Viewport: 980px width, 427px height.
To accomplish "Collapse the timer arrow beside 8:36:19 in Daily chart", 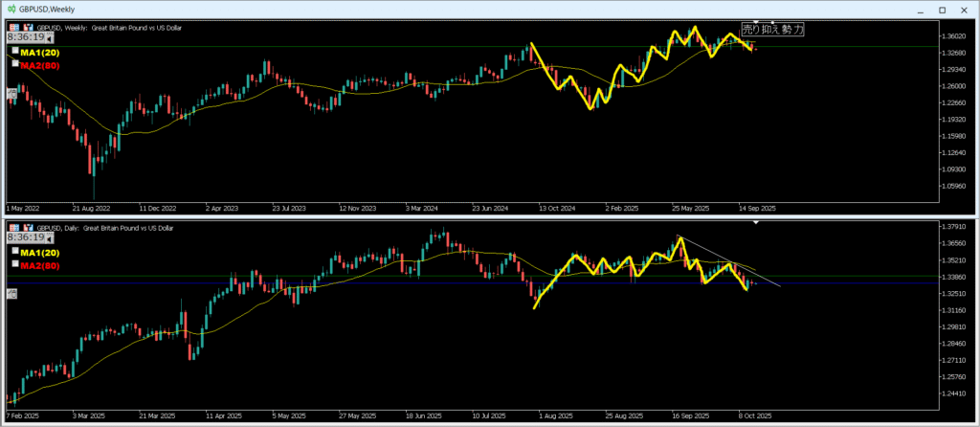I will (48, 238).
